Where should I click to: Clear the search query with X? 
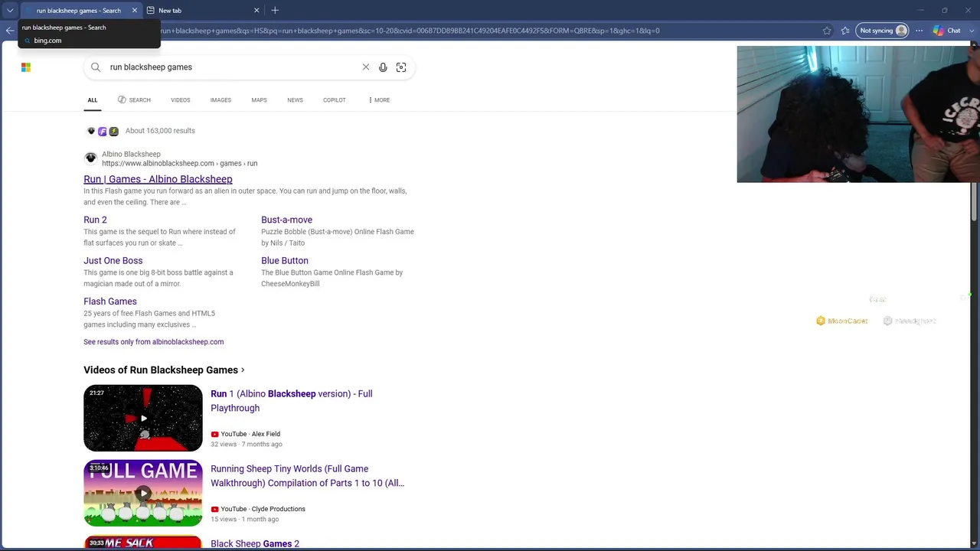pos(366,67)
